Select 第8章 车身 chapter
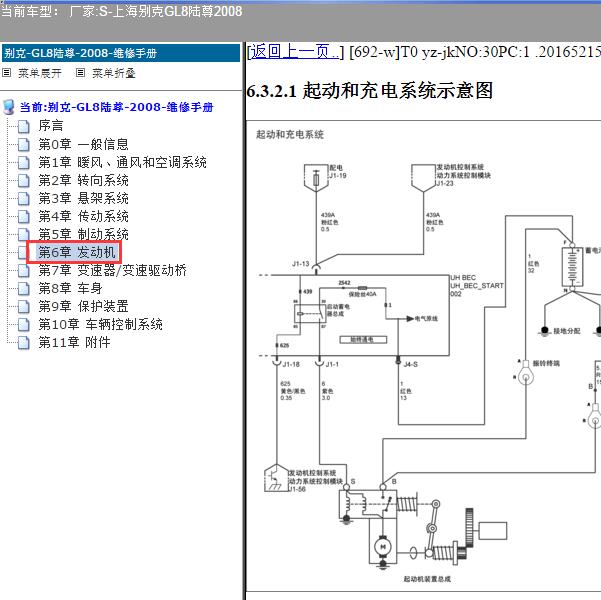 (x=71, y=288)
